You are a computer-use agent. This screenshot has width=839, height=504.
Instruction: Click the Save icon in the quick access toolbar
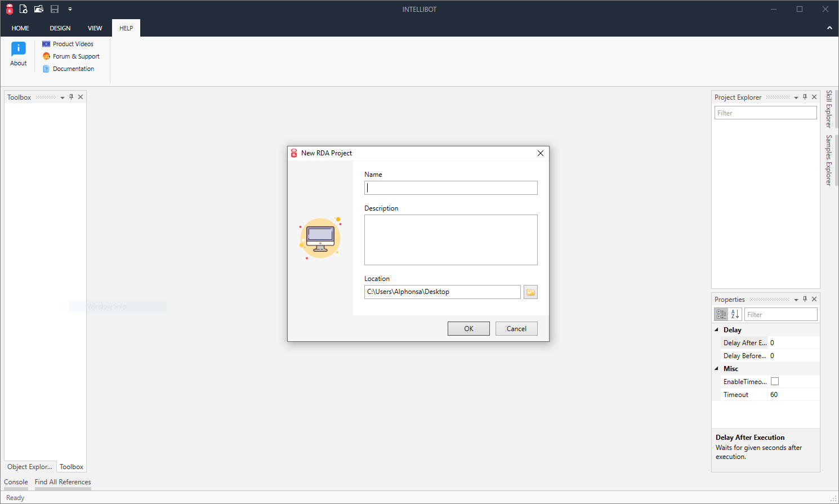pyautogui.click(x=54, y=9)
